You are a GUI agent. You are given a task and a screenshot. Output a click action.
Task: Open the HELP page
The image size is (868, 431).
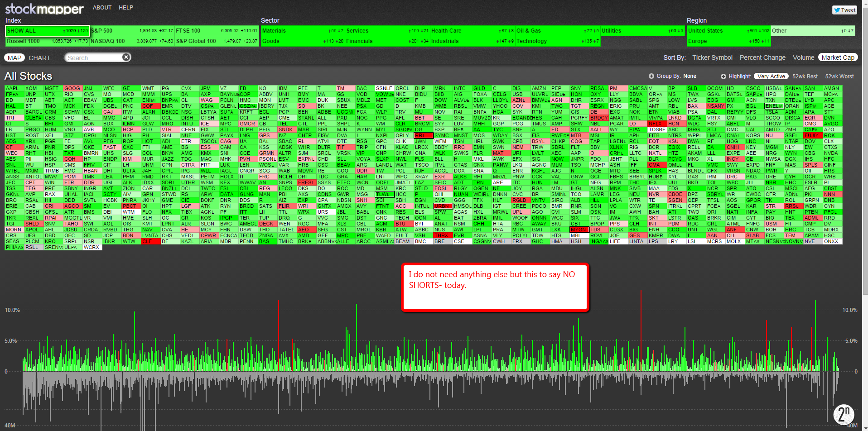[x=126, y=8]
